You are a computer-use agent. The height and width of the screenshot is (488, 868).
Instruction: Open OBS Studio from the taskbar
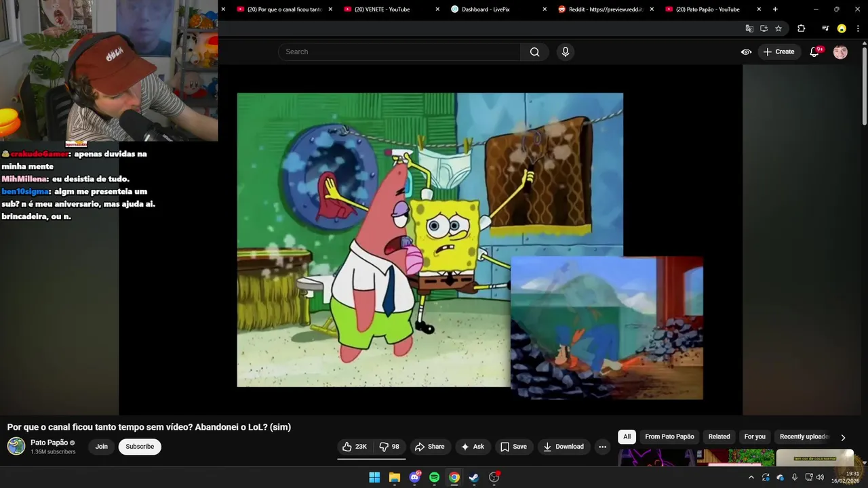click(x=494, y=477)
